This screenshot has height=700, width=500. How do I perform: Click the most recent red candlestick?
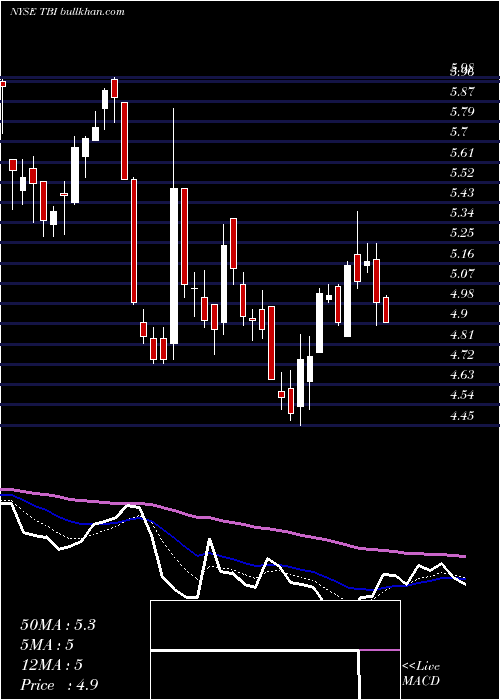tap(386, 309)
